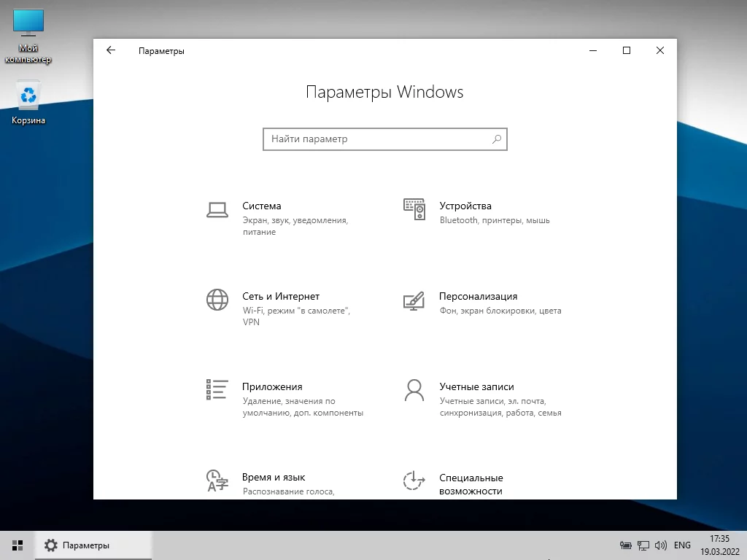Click the Учетные записи person icon
Viewport: 747px width, 560px height.
pyautogui.click(x=414, y=391)
